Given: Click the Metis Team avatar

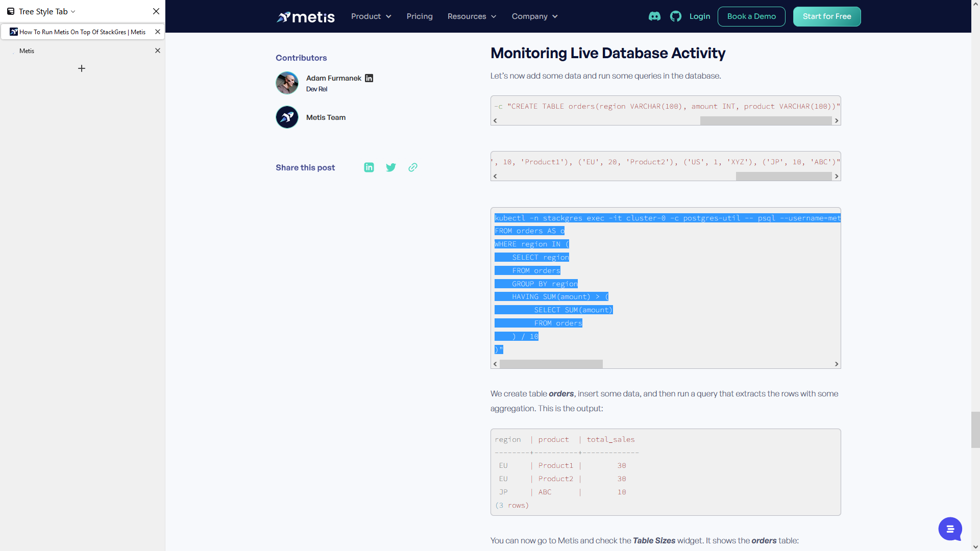Looking at the screenshot, I should click(x=287, y=117).
